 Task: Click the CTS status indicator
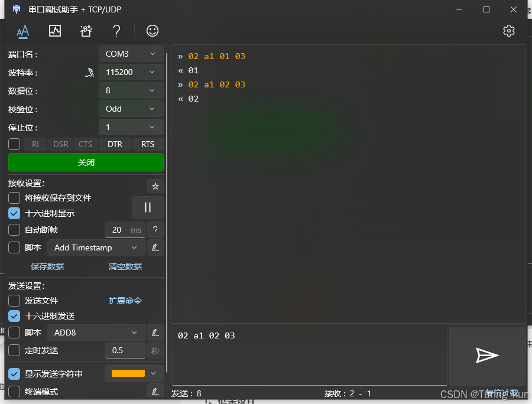pyautogui.click(x=86, y=144)
